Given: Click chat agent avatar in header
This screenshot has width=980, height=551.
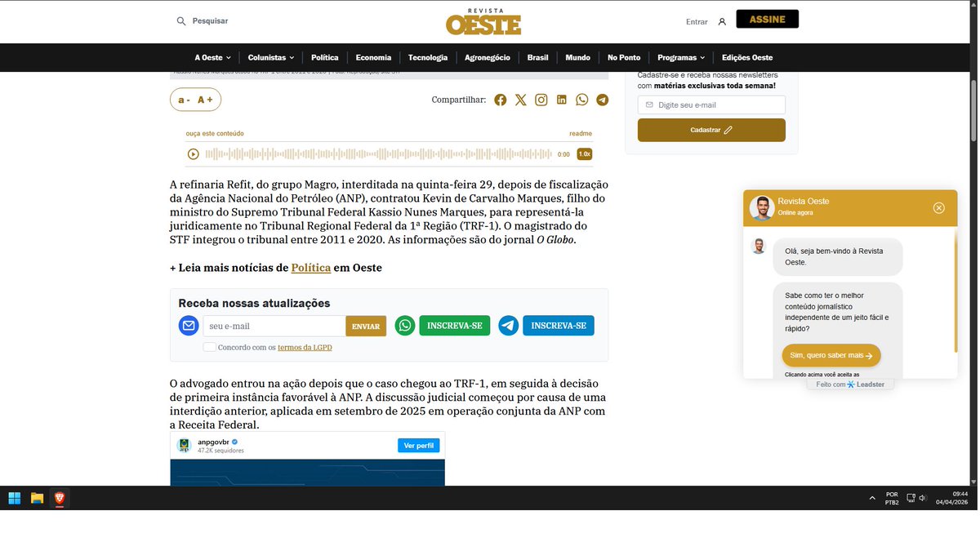Looking at the screenshot, I should pos(762,208).
